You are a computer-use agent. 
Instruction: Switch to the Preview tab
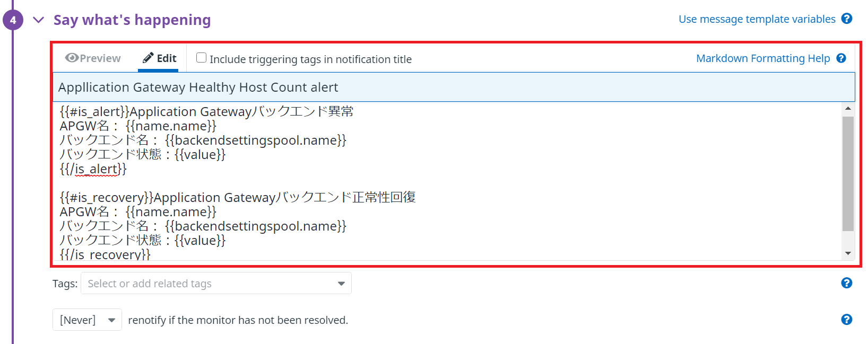[93, 58]
